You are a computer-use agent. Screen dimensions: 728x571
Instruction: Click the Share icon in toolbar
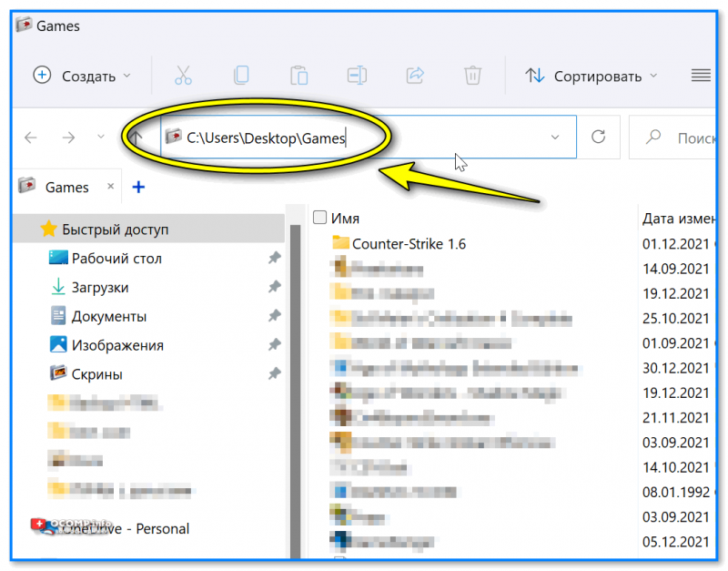click(x=415, y=76)
